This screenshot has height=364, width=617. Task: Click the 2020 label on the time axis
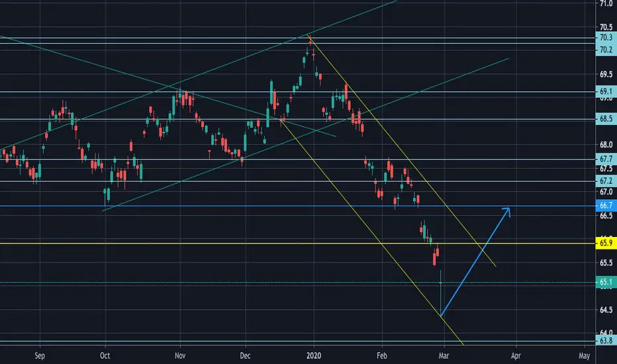tap(314, 356)
